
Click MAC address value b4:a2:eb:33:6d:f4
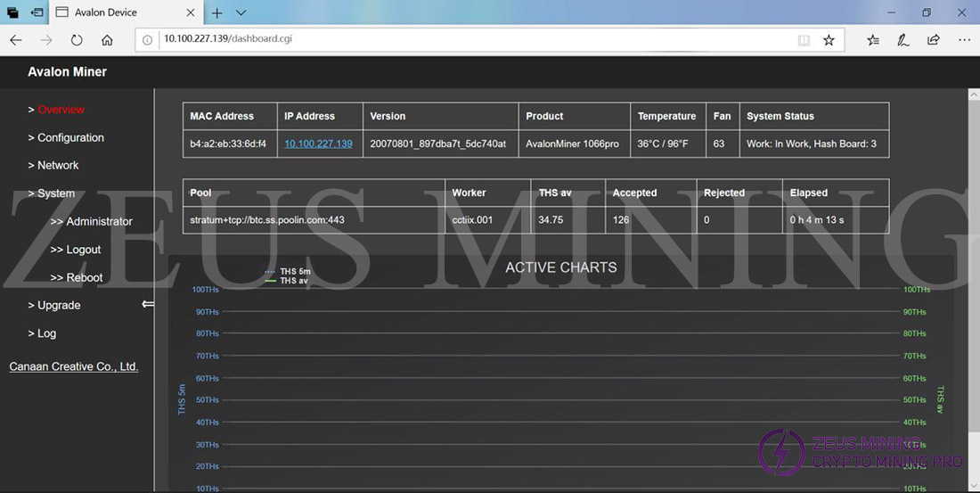pyautogui.click(x=228, y=144)
